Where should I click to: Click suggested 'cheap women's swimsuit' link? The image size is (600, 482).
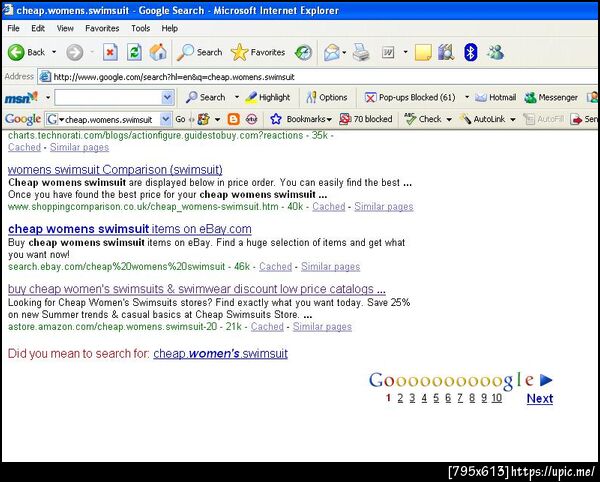(x=220, y=353)
